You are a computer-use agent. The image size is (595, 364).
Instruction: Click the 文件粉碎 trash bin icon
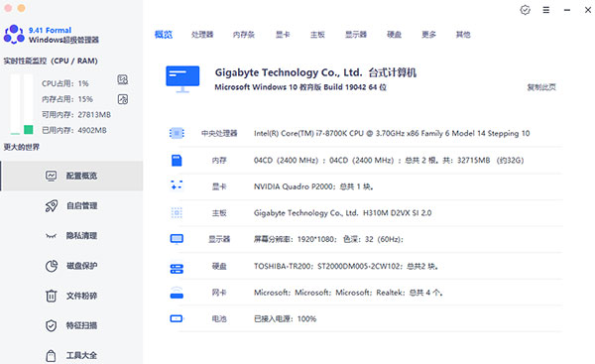click(52, 296)
